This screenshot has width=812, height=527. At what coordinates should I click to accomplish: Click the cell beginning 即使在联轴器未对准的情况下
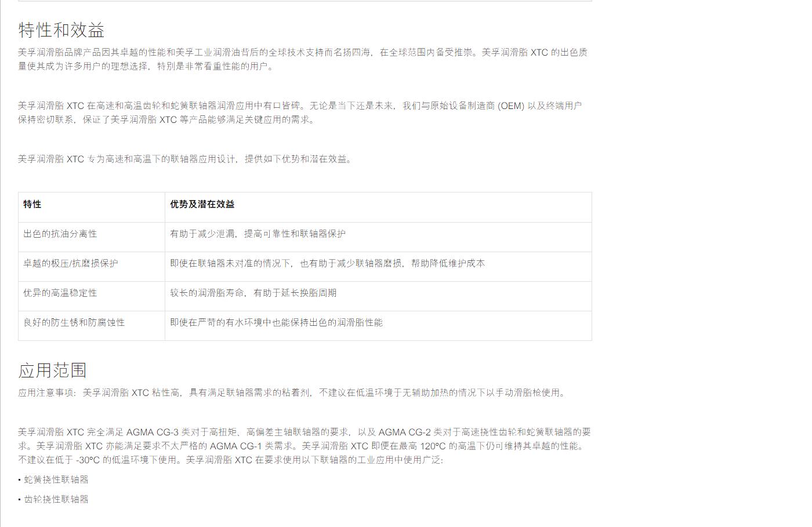(378, 267)
